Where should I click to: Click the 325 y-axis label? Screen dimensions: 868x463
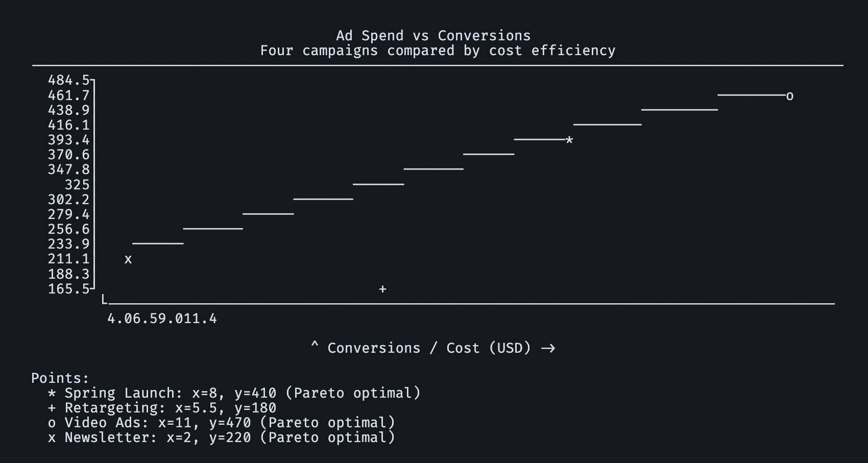[77, 185]
